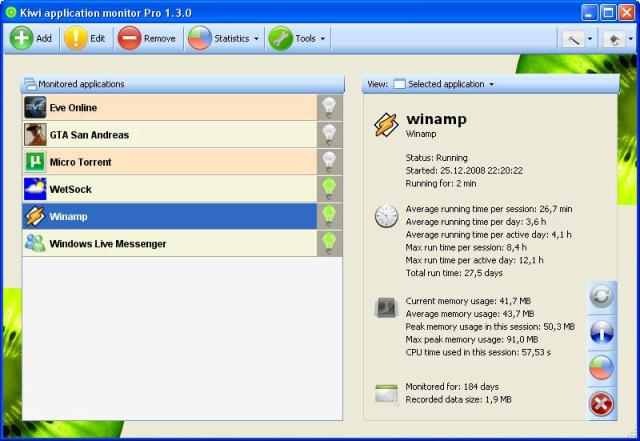Toggle Windows Live Messenger light bulb
The height and width of the screenshot is (441, 640).
pos(329,244)
